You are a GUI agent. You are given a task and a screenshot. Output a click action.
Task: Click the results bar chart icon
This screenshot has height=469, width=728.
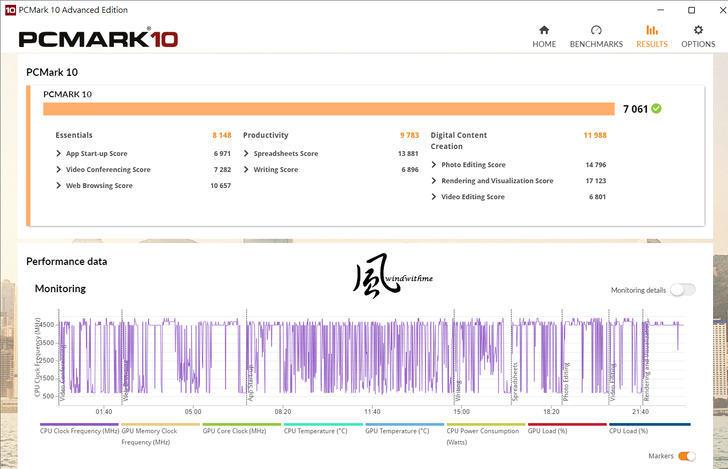point(652,30)
